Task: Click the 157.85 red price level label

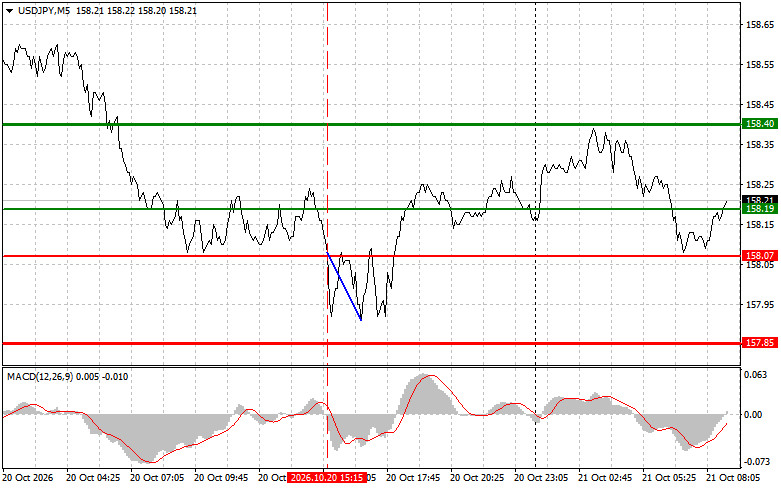Action: click(760, 343)
